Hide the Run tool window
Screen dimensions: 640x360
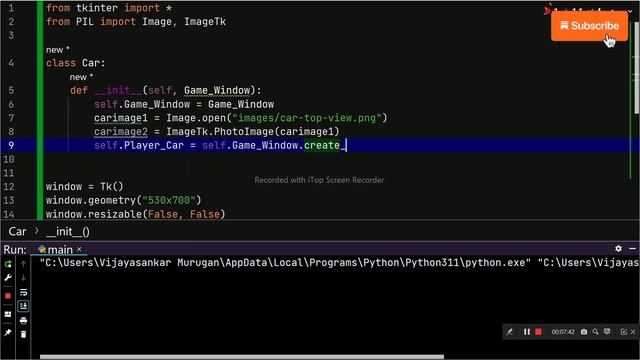click(632, 248)
